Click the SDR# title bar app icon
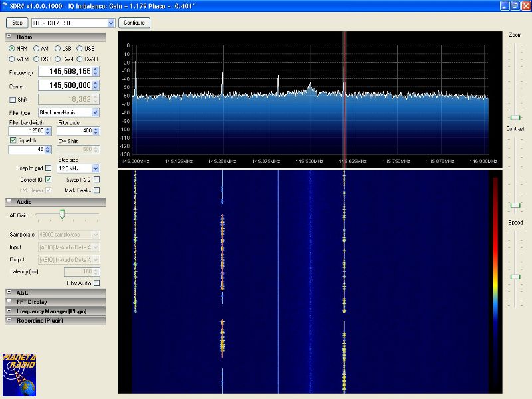The height and width of the screenshot is (399, 532). [x=5, y=5]
